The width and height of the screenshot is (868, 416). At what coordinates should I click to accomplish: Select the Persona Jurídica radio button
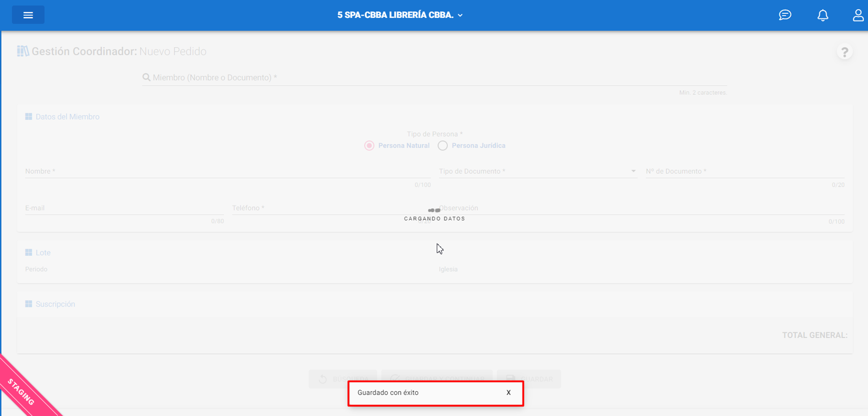click(442, 145)
